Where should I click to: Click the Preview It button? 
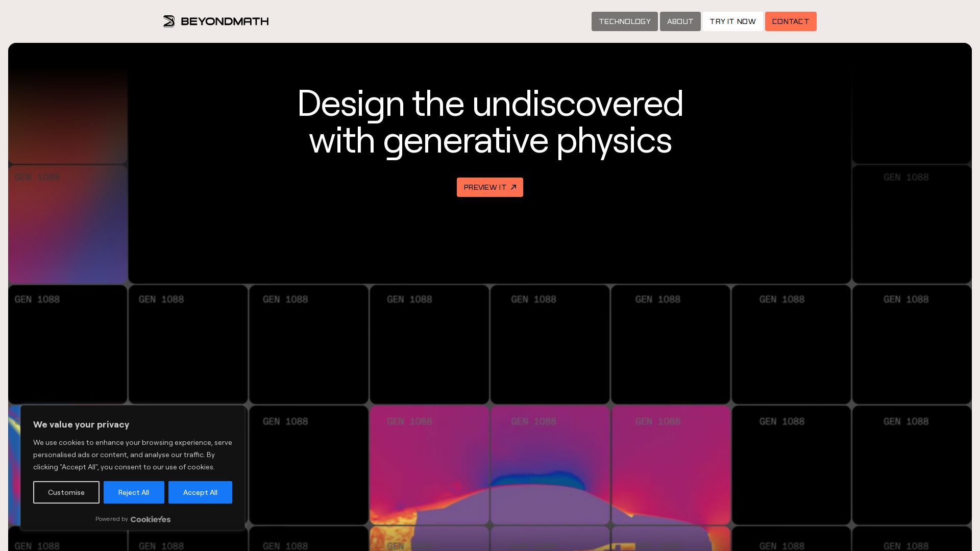point(489,187)
